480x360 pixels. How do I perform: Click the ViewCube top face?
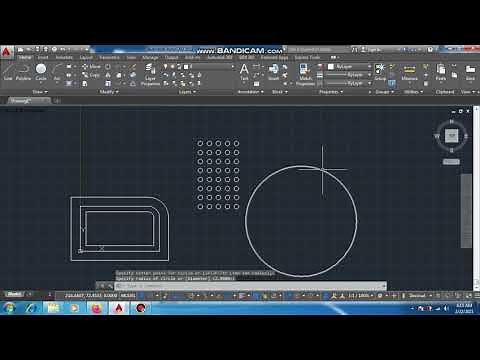pyautogui.click(x=451, y=136)
